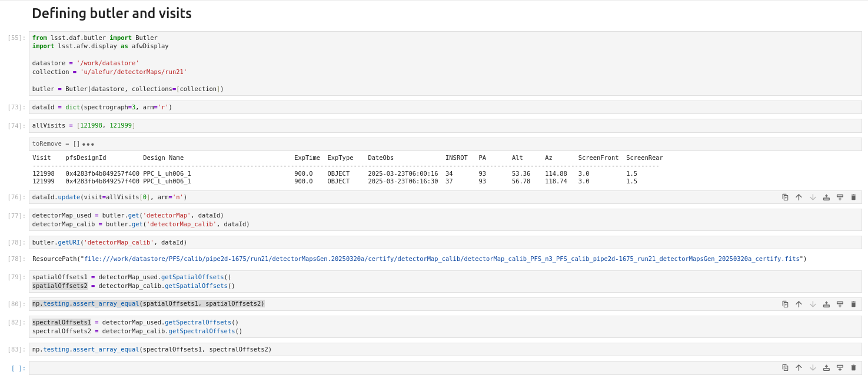Delete the empty last cell
Screen dimensions: 868x385
click(x=853, y=368)
